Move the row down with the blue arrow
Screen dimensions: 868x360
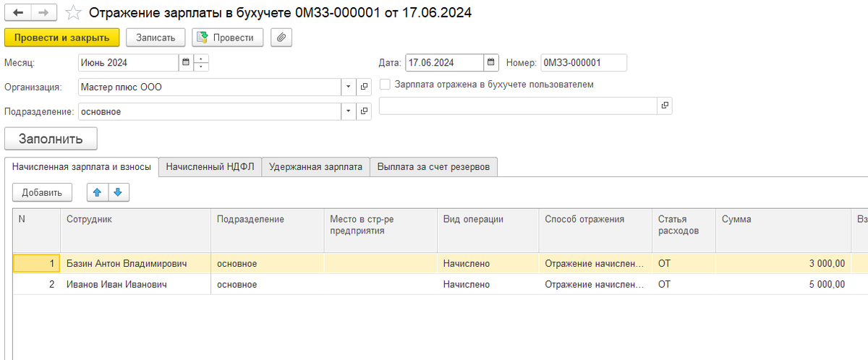[x=118, y=192]
